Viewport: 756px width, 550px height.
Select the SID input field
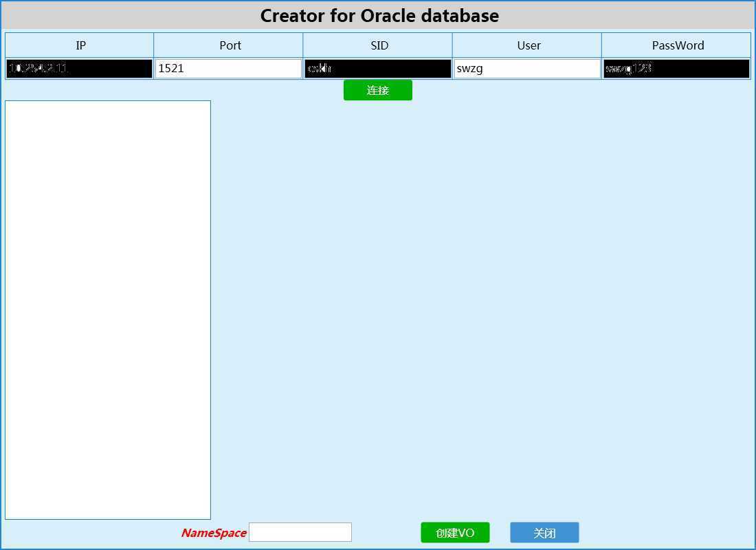point(378,69)
